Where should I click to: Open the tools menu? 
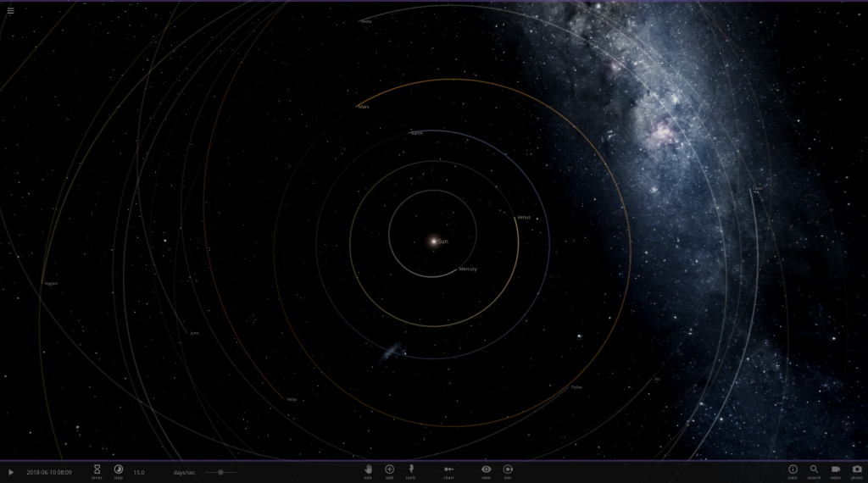click(x=411, y=471)
